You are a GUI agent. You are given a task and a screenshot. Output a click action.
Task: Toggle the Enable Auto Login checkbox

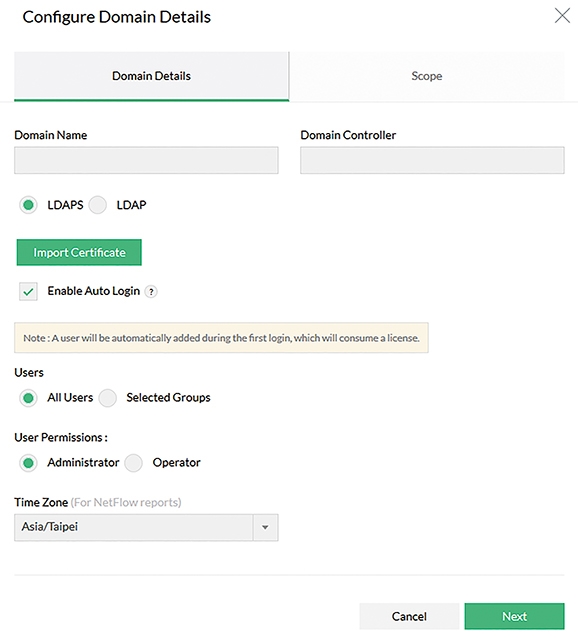(28, 291)
